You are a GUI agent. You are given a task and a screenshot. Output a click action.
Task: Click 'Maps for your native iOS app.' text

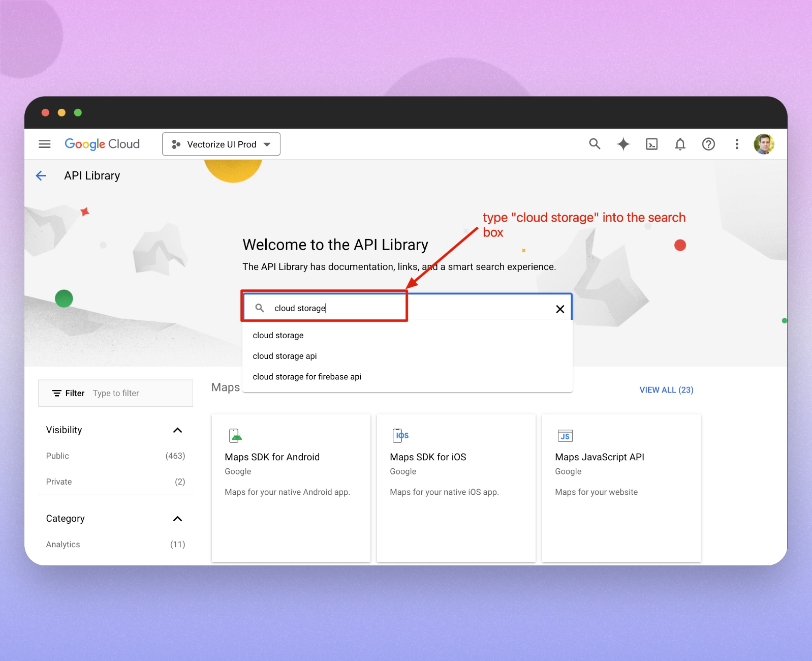click(x=445, y=492)
